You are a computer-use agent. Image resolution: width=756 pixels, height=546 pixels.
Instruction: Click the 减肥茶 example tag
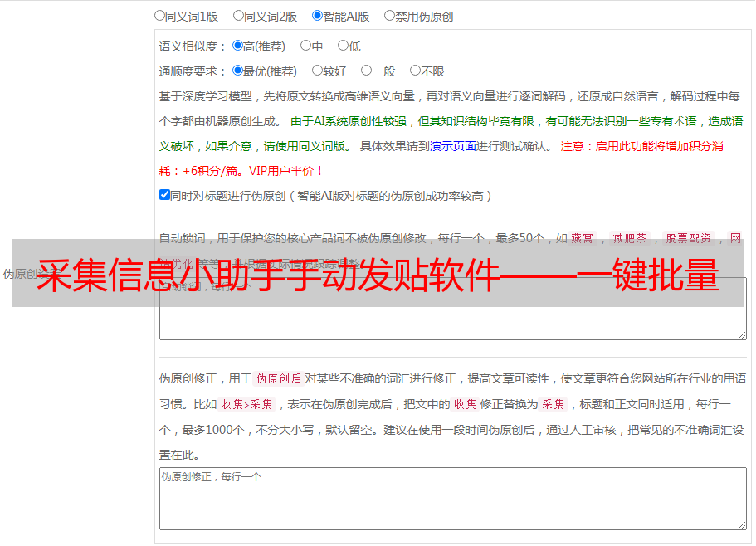pyautogui.click(x=629, y=238)
